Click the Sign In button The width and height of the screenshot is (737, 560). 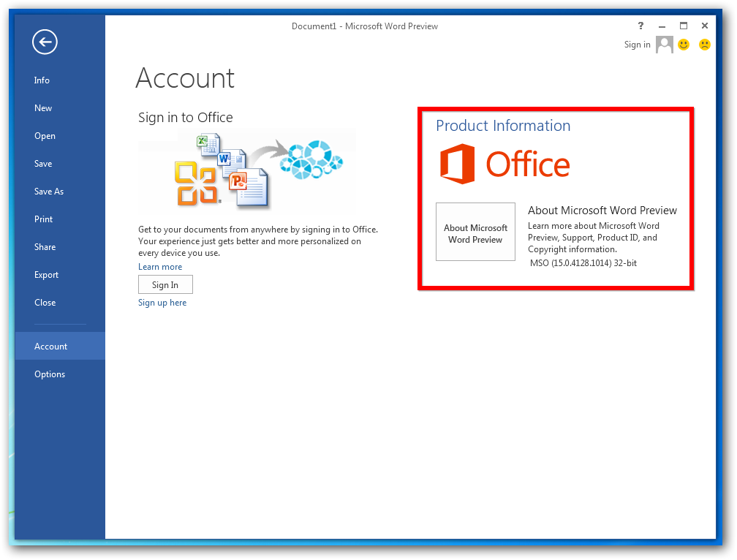(x=165, y=284)
